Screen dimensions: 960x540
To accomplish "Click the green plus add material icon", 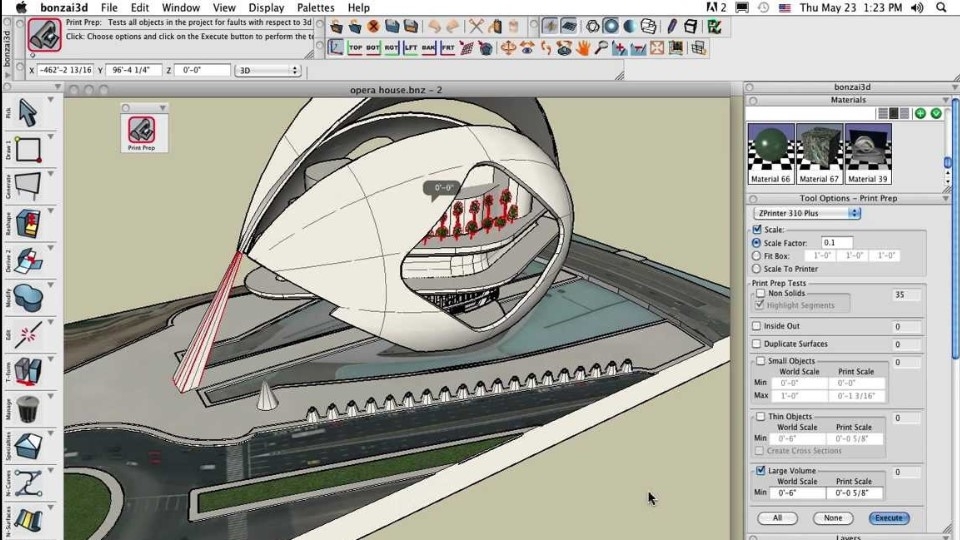I will pos(920,113).
